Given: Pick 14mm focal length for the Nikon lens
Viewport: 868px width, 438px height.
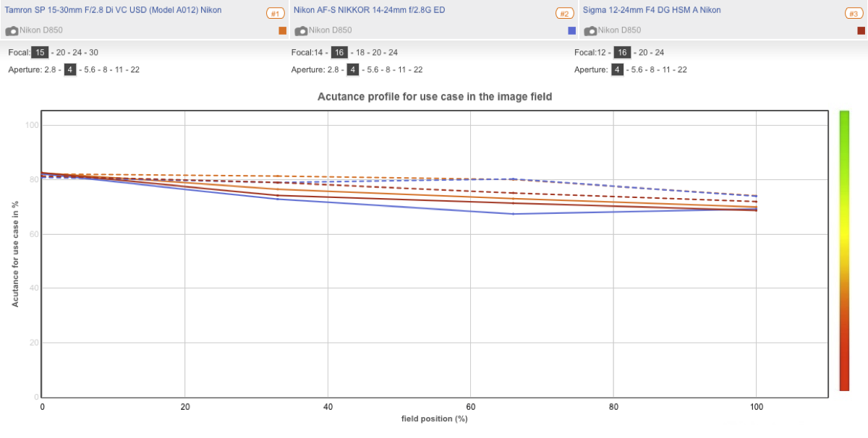Looking at the screenshot, I should (x=318, y=53).
